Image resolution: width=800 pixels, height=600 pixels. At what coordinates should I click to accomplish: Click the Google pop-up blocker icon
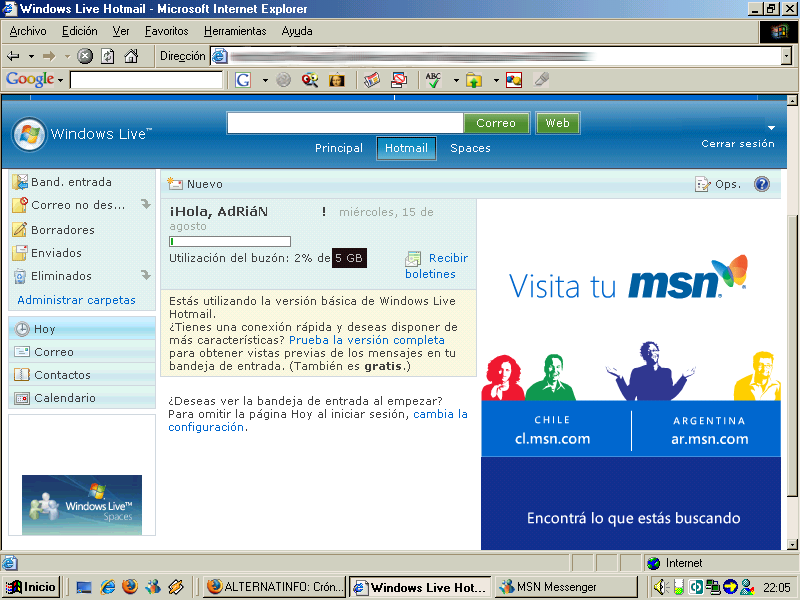[400, 80]
